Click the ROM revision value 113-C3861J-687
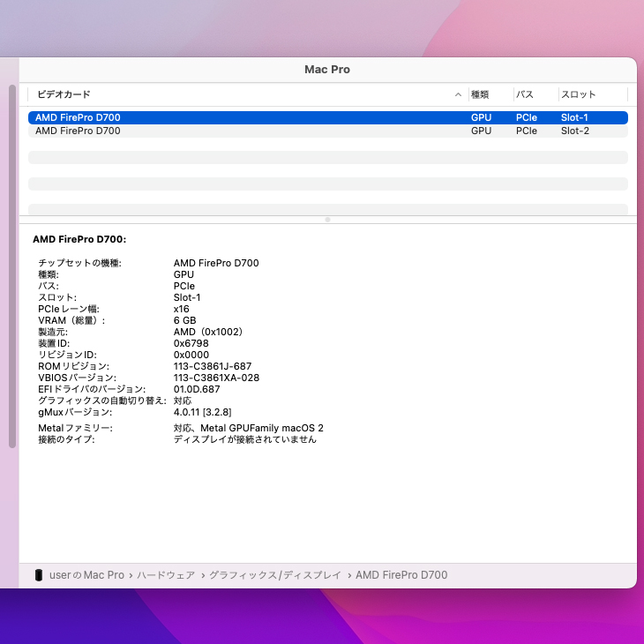This screenshot has height=644, width=644. tap(213, 366)
